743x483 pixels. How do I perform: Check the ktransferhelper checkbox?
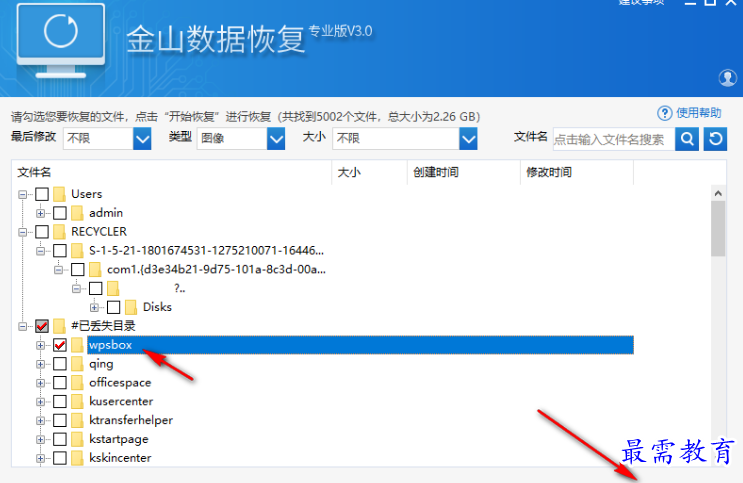tap(60, 420)
